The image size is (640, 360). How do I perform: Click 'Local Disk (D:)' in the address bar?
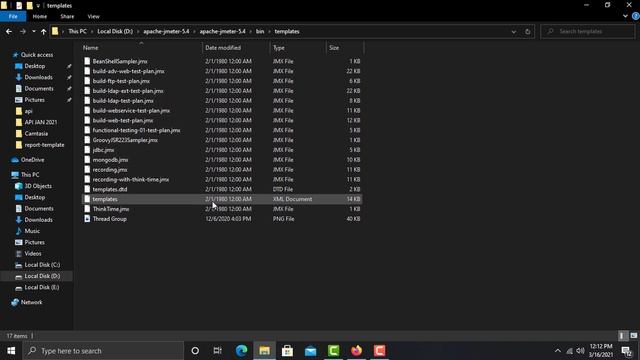click(x=115, y=31)
